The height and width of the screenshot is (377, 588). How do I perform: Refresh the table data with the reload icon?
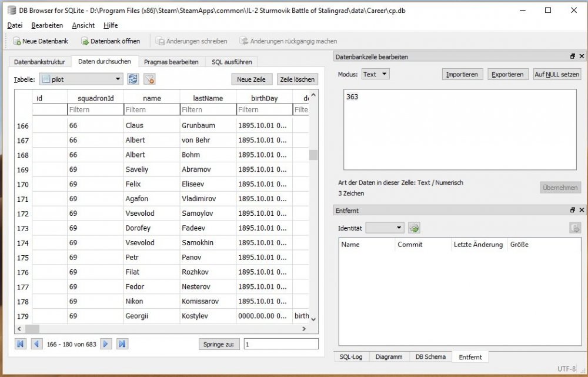point(133,79)
